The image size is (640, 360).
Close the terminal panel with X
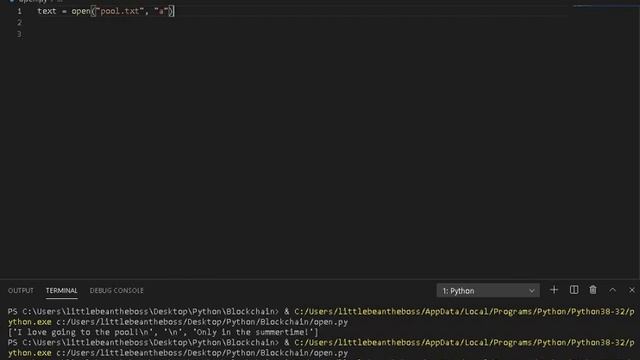[x=632, y=290]
